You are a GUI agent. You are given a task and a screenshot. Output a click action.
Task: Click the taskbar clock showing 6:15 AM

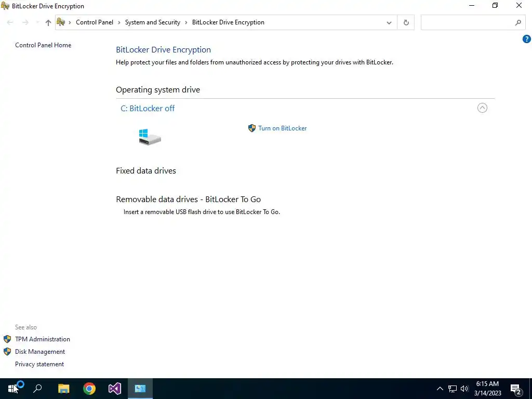pos(487,389)
